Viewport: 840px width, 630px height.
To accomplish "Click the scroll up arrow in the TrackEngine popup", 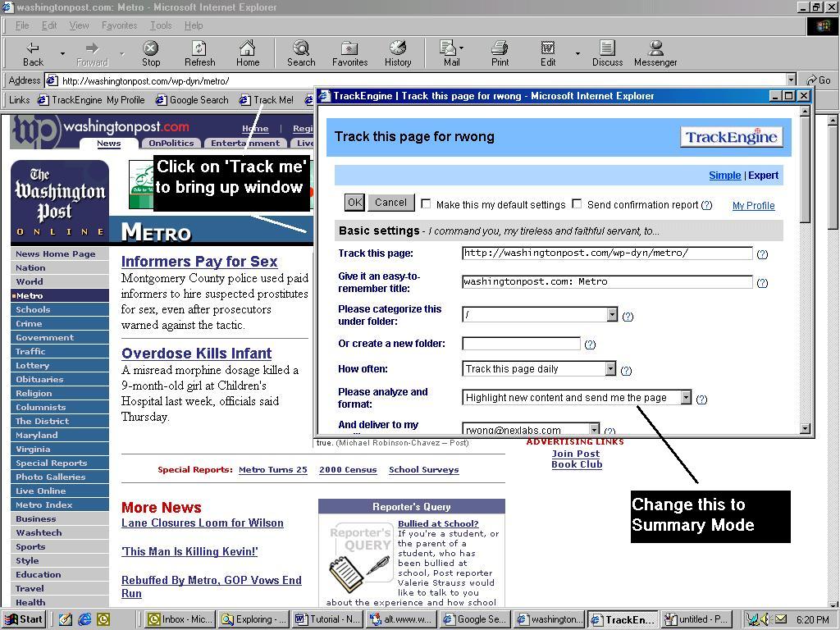I will click(805, 112).
